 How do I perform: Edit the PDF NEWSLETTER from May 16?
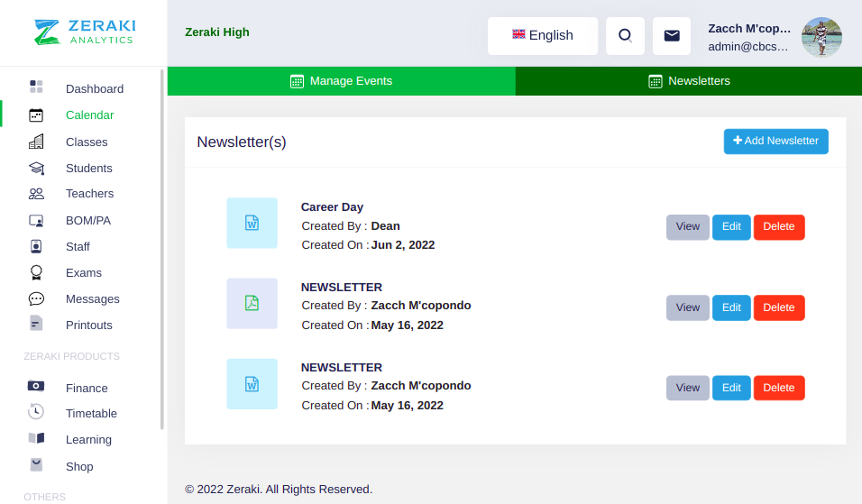pyautogui.click(x=731, y=307)
